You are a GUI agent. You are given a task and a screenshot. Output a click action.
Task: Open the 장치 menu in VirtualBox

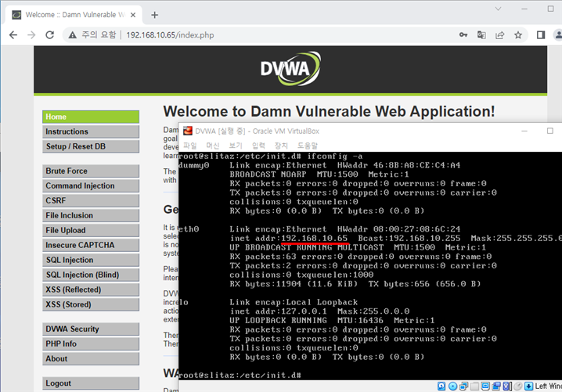pos(281,146)
